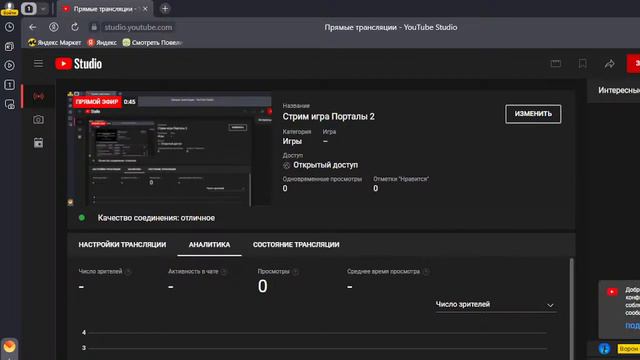The height and width of the screenshot is (360, 640).
Task: Select the Webcam camera icon in the sidebar
Action: [x=38, y=120]
